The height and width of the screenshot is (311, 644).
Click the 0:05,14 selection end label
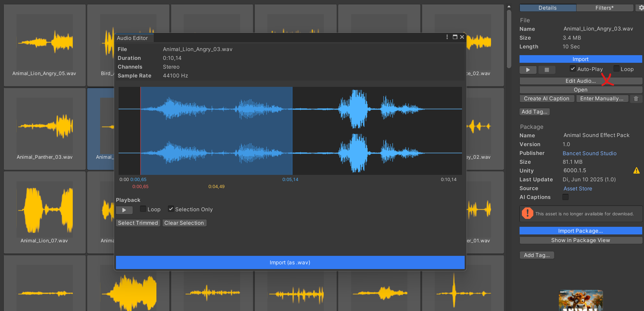[290, 180]
